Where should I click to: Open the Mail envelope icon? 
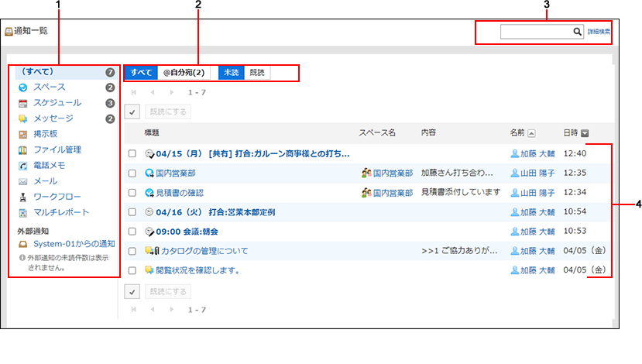click(x=23, y=181)
